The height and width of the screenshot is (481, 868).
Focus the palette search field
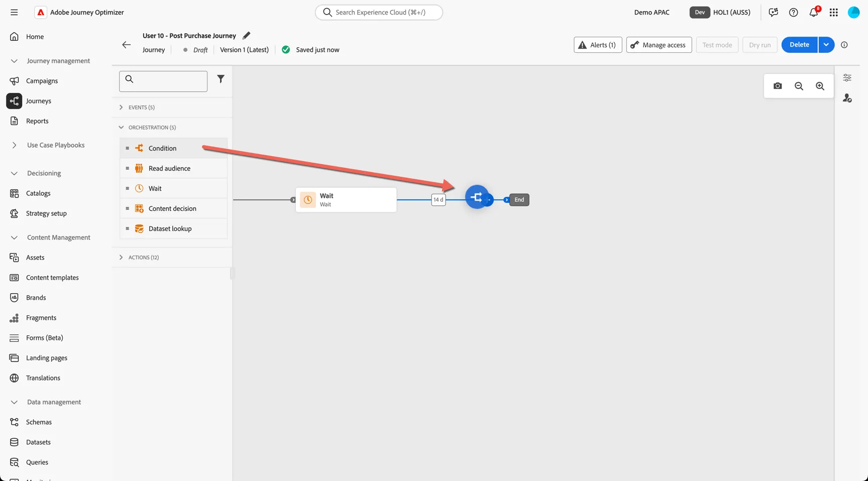[x=163, y=81]
